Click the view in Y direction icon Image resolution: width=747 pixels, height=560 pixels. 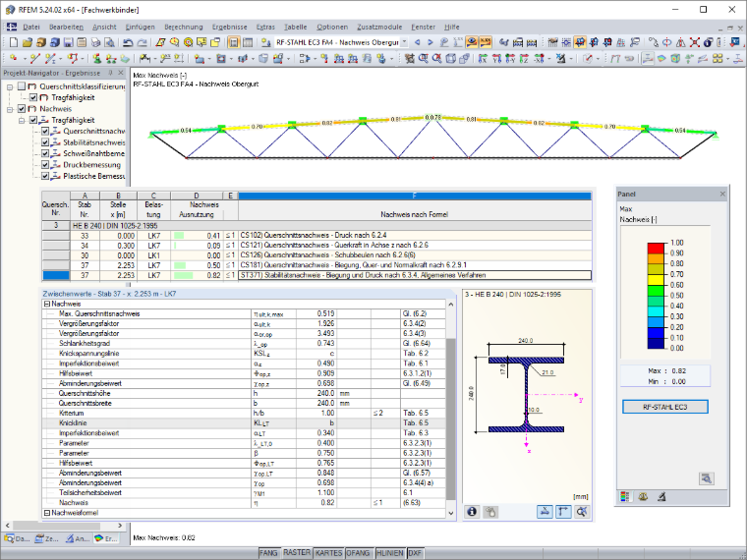pyautogui.click(x=497, y=59)
